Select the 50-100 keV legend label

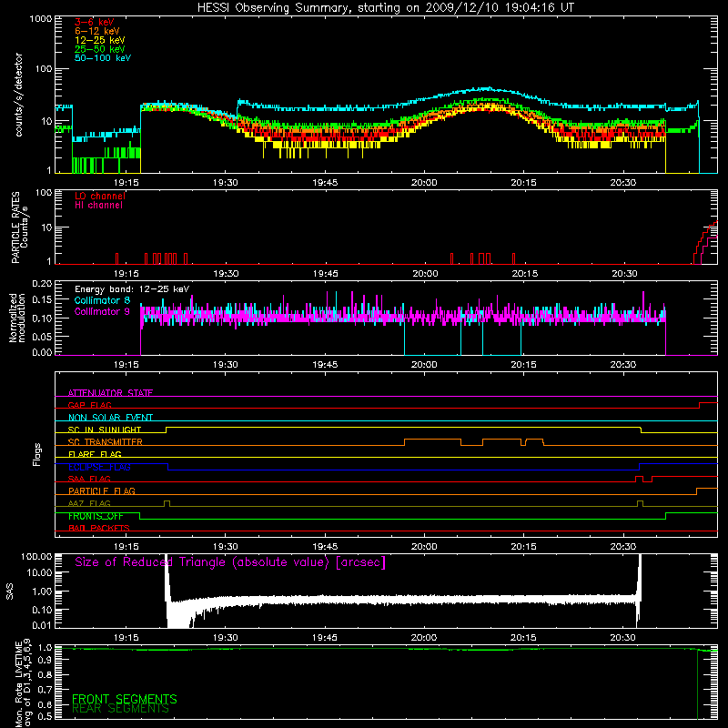tap(103, 58)
